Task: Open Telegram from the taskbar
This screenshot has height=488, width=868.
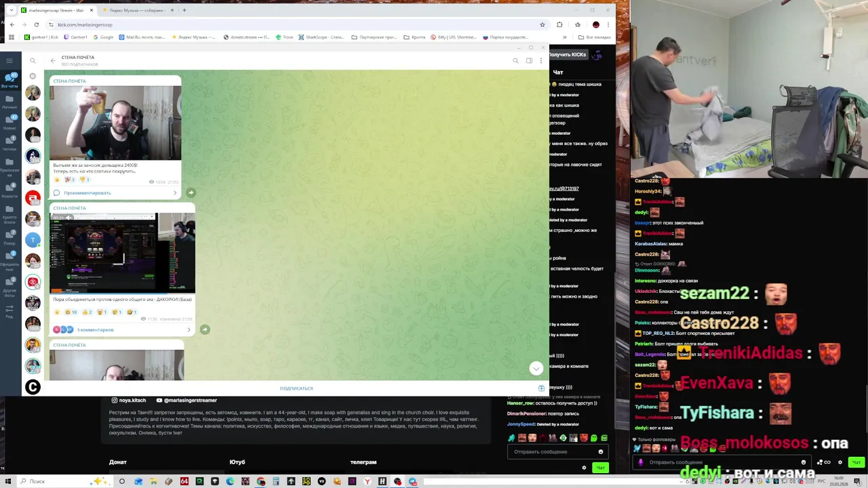Action: tap(412, 481)
